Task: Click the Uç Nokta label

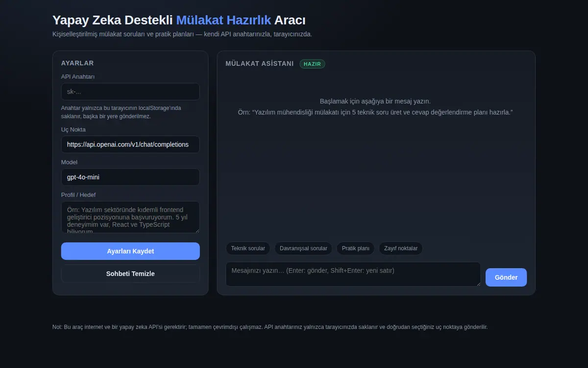Action: click(x=73, y=130)
